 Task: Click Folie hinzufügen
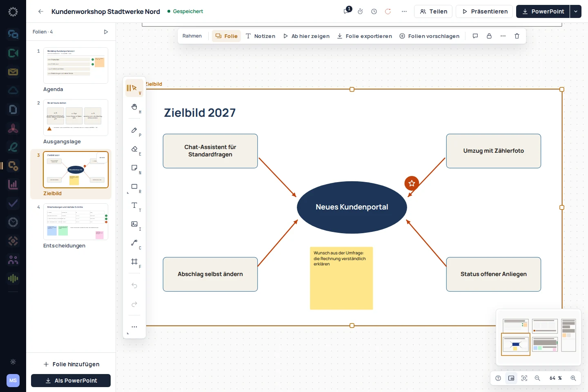point(71,364)
